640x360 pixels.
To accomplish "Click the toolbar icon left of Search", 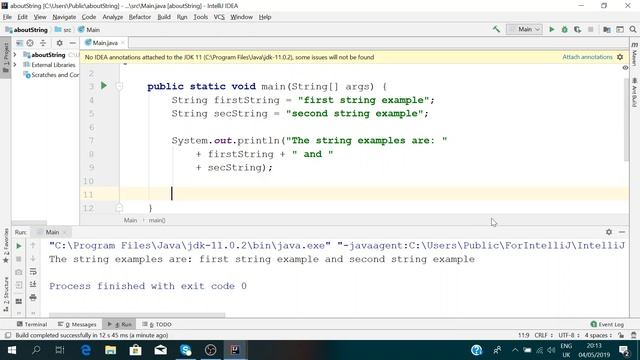I will [620, 29].
